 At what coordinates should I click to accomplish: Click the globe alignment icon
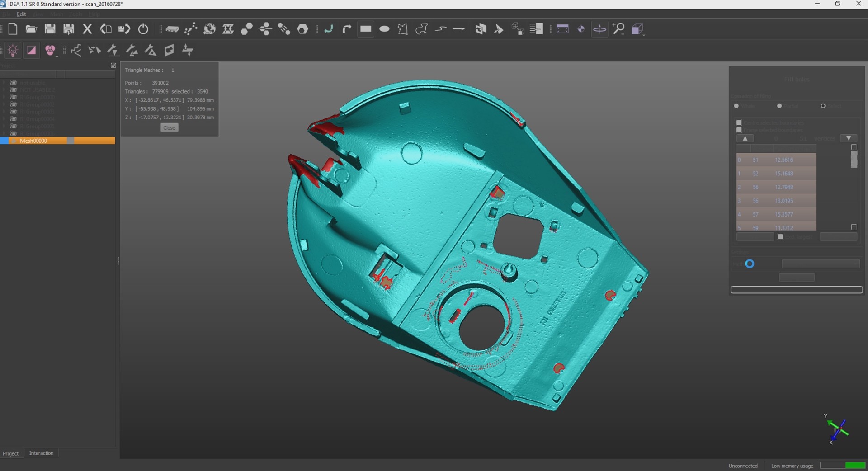209,29
